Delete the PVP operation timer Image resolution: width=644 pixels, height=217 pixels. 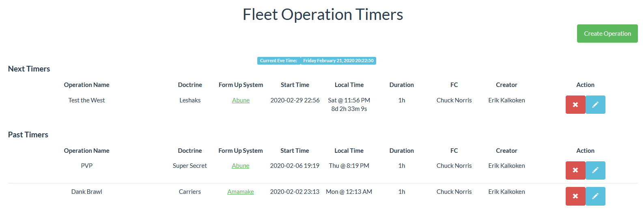tap(575, 170)
